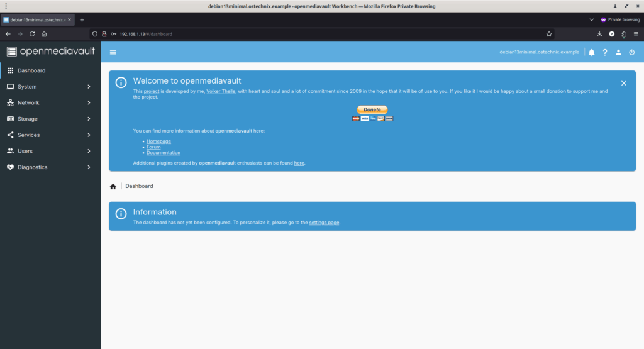Select the Diagnostics menu item

pos(50,167)
